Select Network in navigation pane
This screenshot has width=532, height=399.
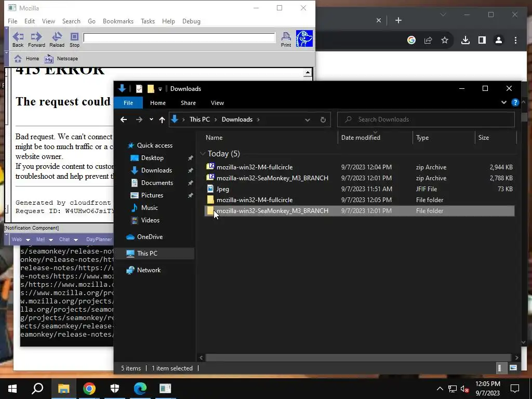click(x=149, y=270)
